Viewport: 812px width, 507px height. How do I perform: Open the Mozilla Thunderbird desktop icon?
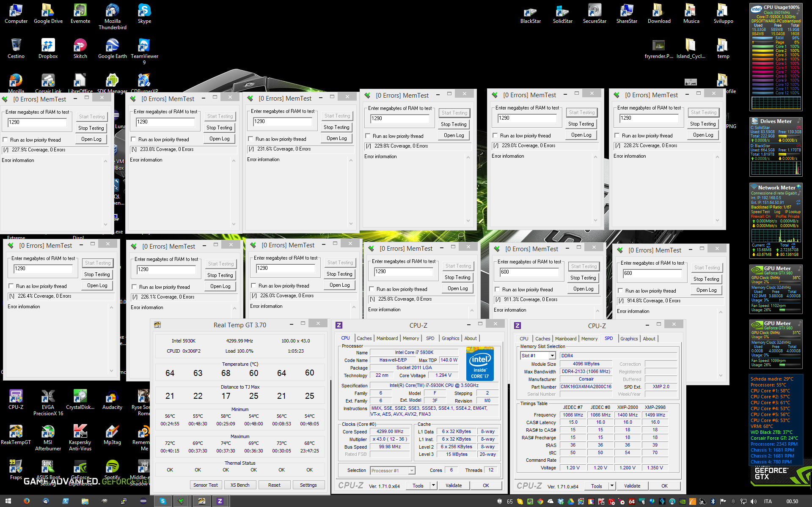coord(112,16)
